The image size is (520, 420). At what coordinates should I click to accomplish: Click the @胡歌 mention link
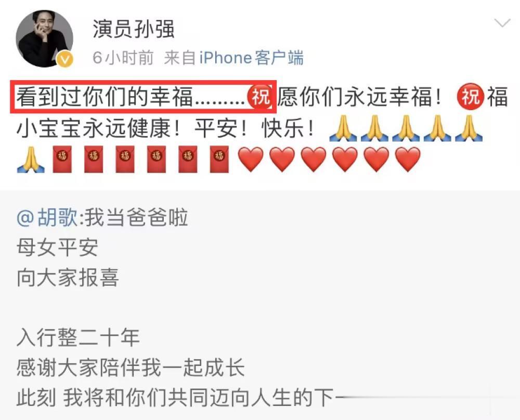(48, 218)
